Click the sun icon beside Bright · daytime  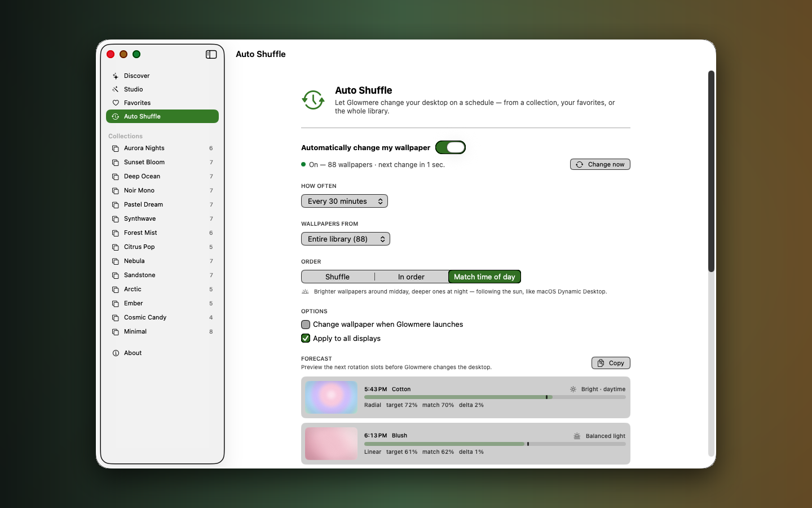(573, 389)
